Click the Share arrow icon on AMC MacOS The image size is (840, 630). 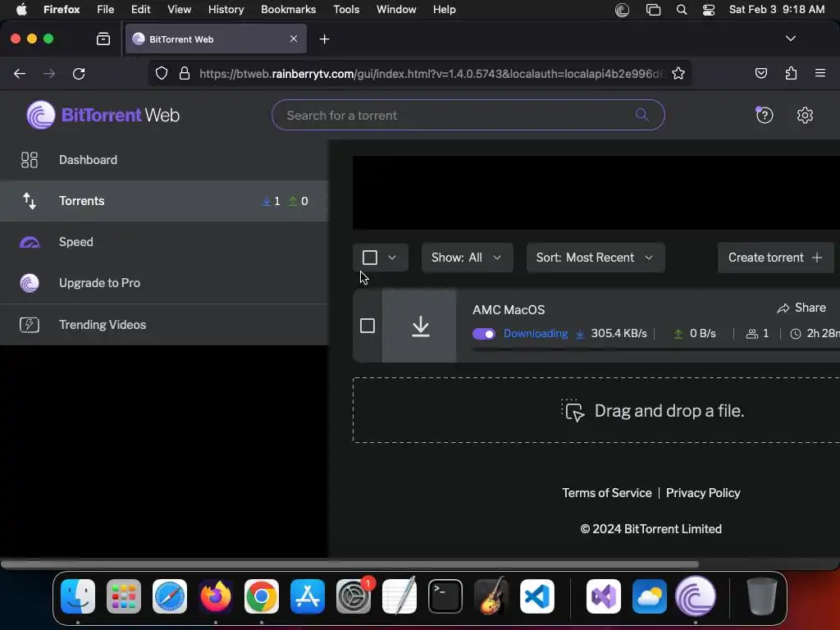point(783,308)
